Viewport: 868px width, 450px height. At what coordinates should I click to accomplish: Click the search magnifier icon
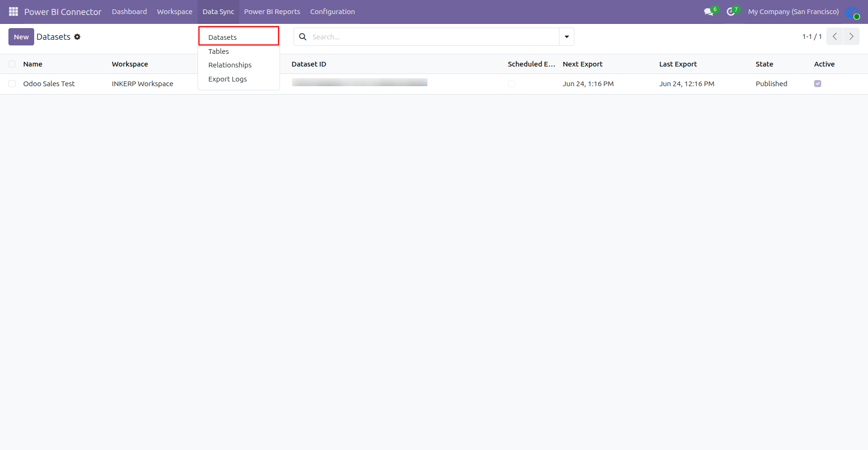point(303,37)
